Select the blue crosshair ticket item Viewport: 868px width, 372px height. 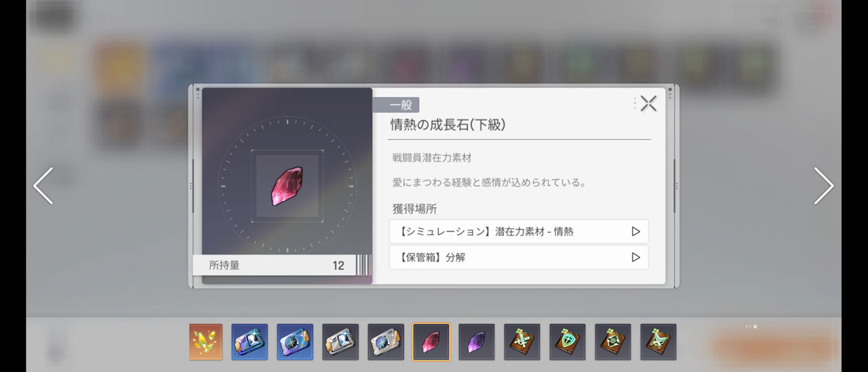pyautogui.click(x=295, y=342)
